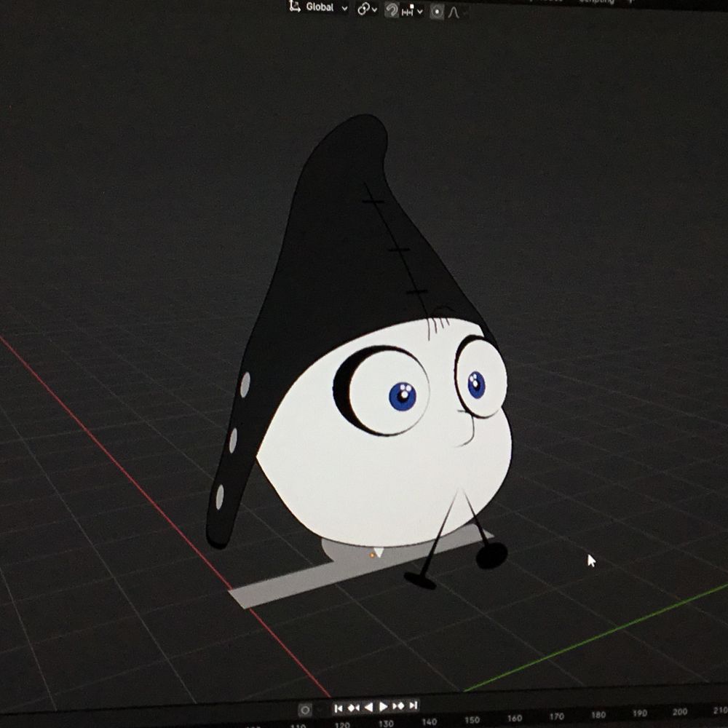Click frame 180 on the timeline
728x728 pixels.
[598, 714]
